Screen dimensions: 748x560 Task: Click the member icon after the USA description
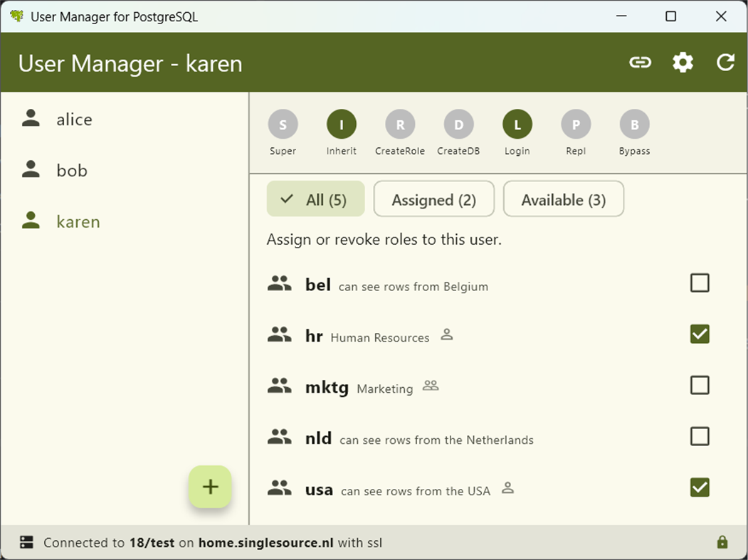[508, 488]
